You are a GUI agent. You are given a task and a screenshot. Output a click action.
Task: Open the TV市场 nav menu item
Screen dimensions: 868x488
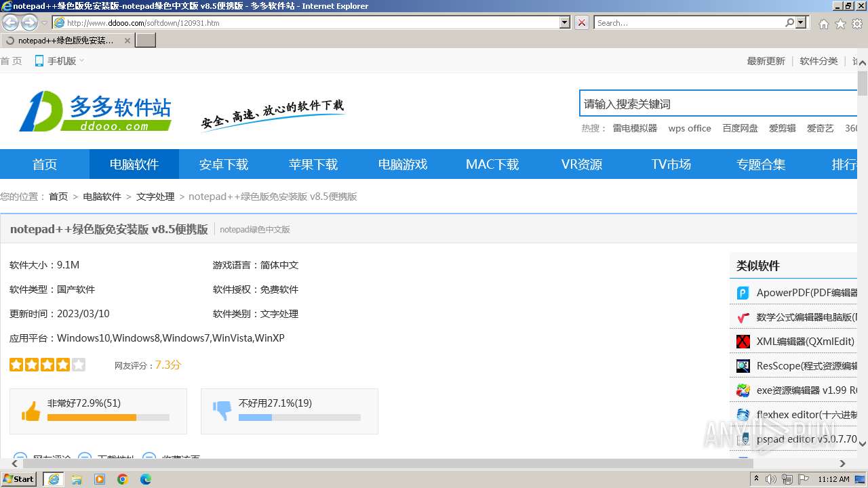click(x=671, y=164)
